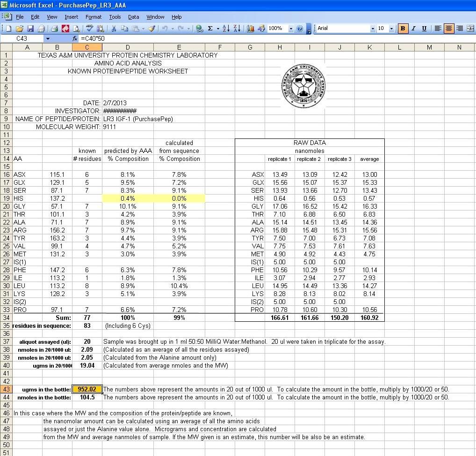
Task: Toggle Italic formatting button
Action: click(x=413, y=29)
